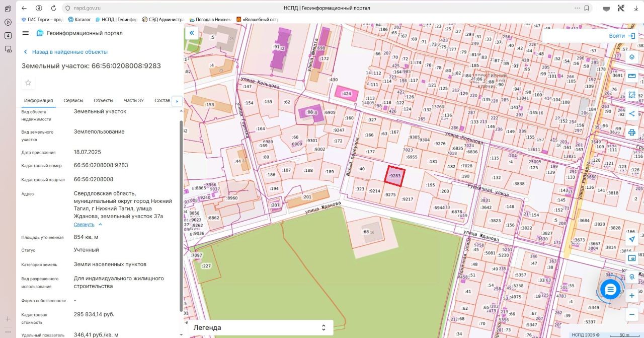Print the map with printer icon
The width and height of the screenshot is (644, 338).
(x=632, y=132)
